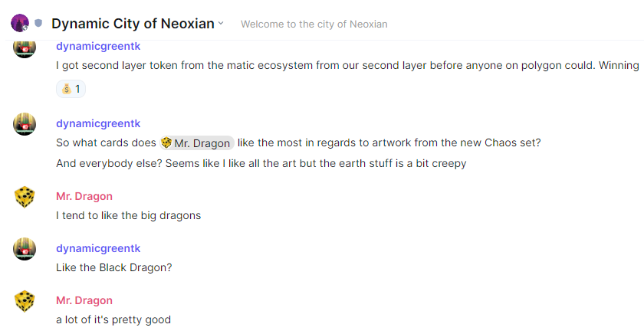The height and width of the screenshot is (334, 644).
Task: Click the grey shield icon beside server title
Action: tap(38, 23)
